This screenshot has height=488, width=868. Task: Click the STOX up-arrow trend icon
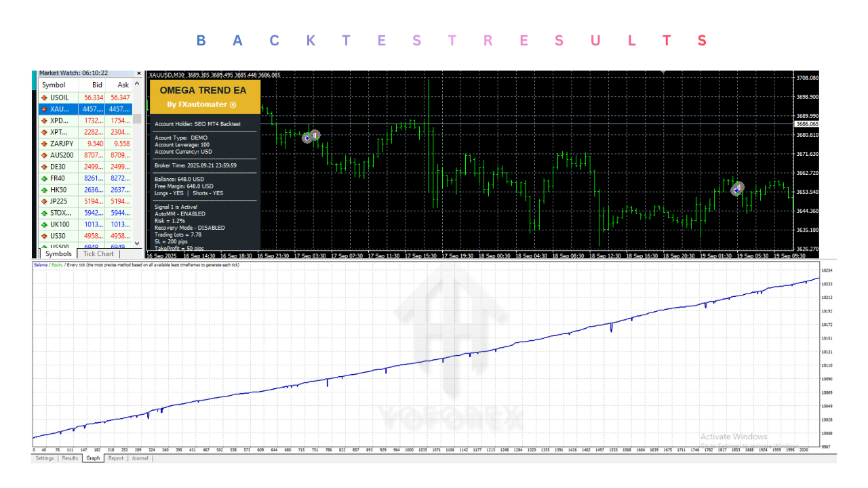click(x=43, y=212)
